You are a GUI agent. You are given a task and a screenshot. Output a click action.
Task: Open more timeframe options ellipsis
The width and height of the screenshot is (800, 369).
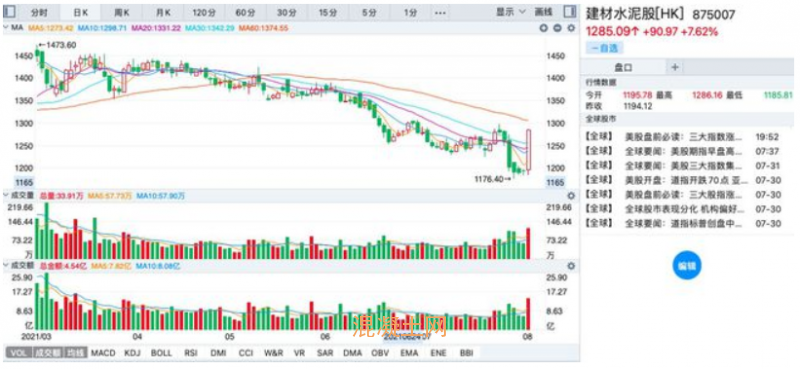(439, 12)
